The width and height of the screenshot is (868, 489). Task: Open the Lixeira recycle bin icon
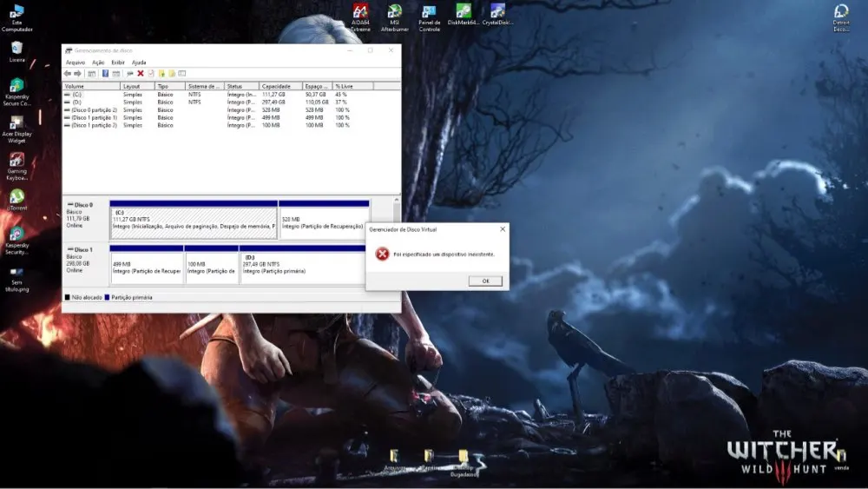[16, 52]
